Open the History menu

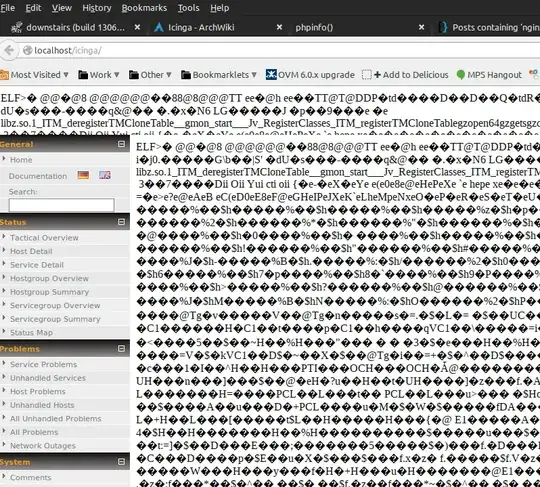point(96,8)
